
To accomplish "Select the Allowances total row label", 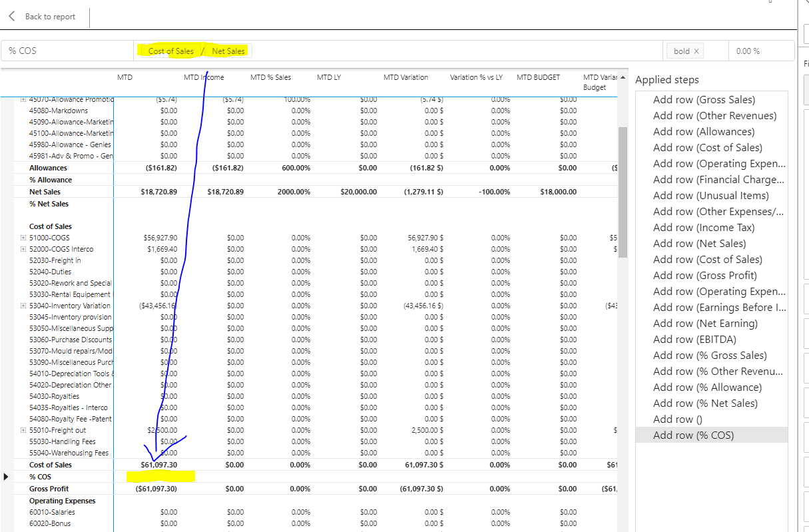I will pyautogui.click(x=48, y=168).
